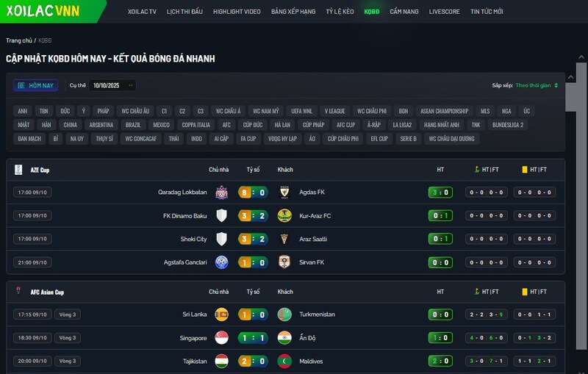Screen dimensions: 588x374
Task: Open the Theo thời gian sort dropdown
Action: (x=537, y=85)
